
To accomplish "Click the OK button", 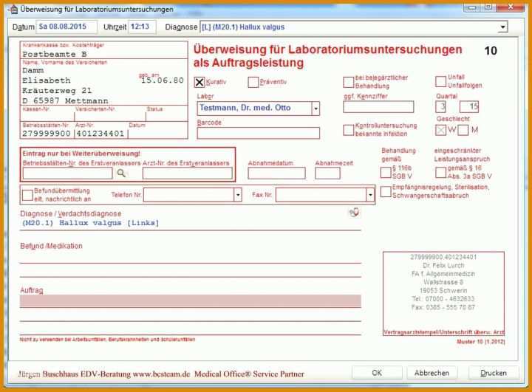I will (x=377, y=373).
